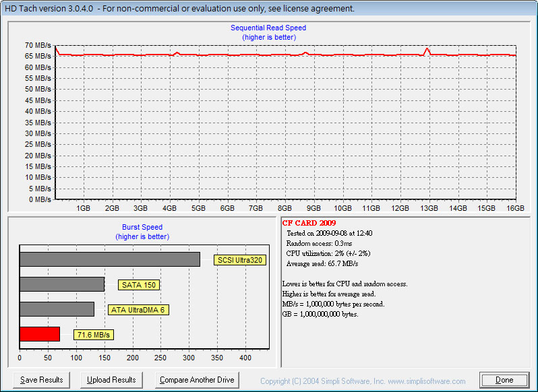Click 'MB/s = 1,000,000 bytes per second.'

coord(333,304)
